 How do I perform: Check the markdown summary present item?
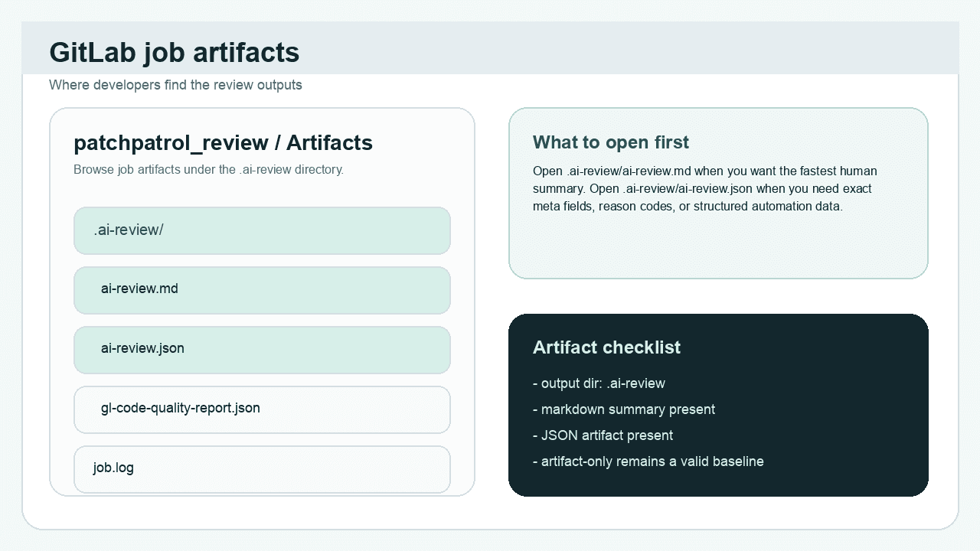click(624, 409)
